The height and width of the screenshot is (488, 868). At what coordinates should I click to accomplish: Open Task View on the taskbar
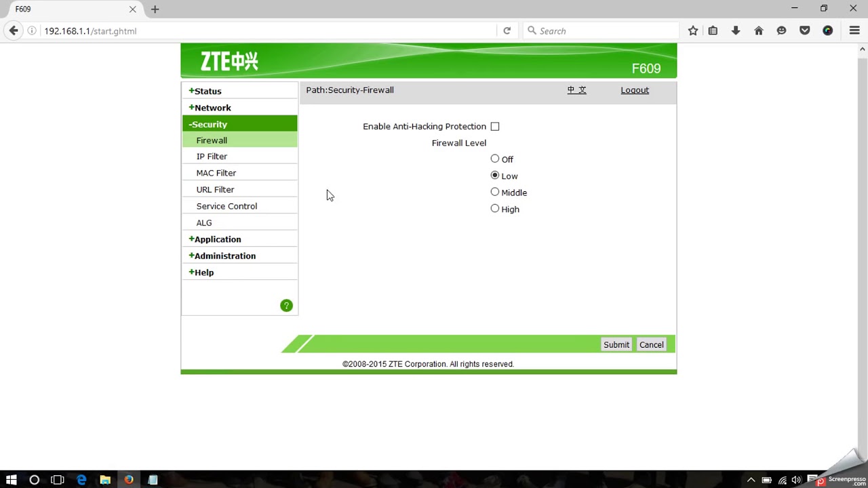point(58,480)
